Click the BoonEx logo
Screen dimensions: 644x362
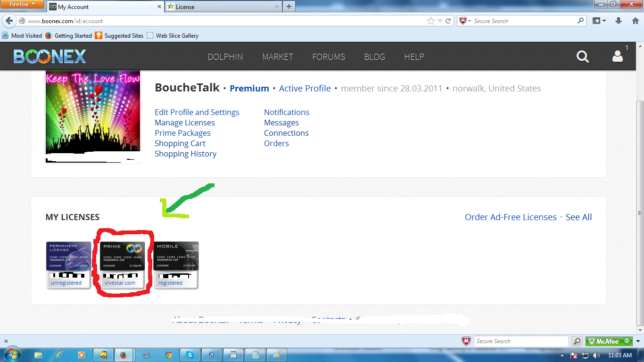(x=50, y=57)
